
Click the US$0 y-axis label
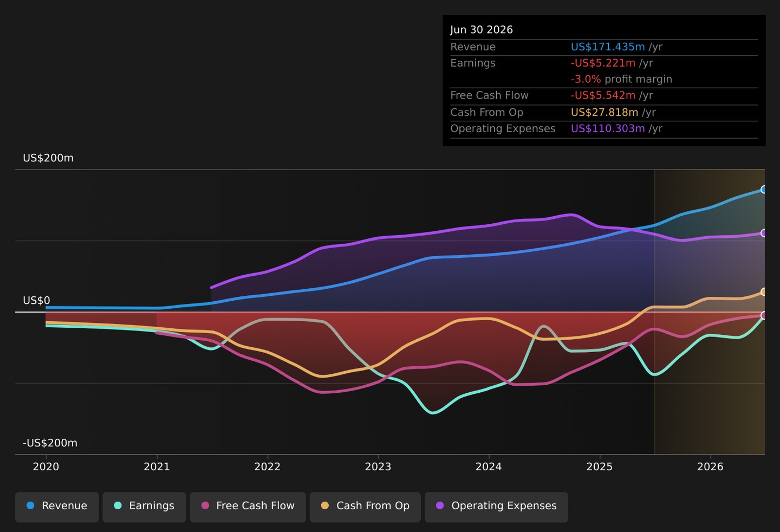(36, 301)
